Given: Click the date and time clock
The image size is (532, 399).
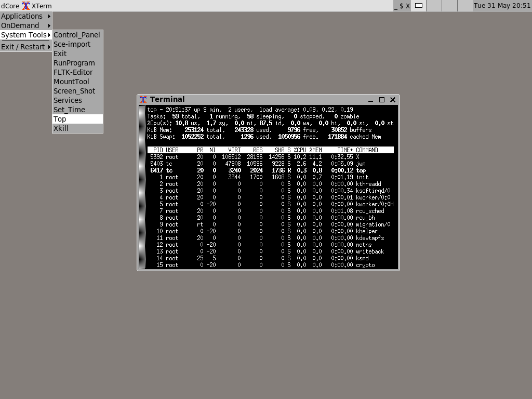Looking at the screenshot, I should coord(502,6).
